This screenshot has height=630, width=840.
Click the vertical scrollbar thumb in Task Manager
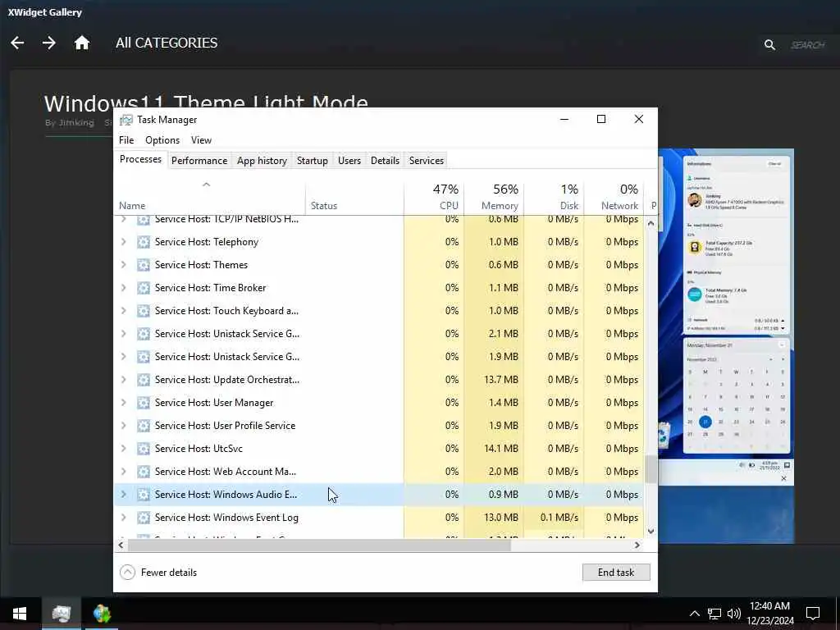coord(651,469)
